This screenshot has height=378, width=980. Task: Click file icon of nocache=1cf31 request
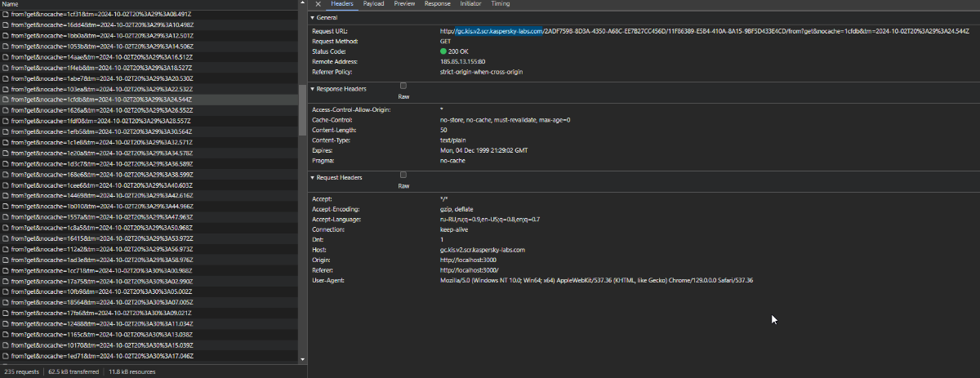(x=6, y=15)
